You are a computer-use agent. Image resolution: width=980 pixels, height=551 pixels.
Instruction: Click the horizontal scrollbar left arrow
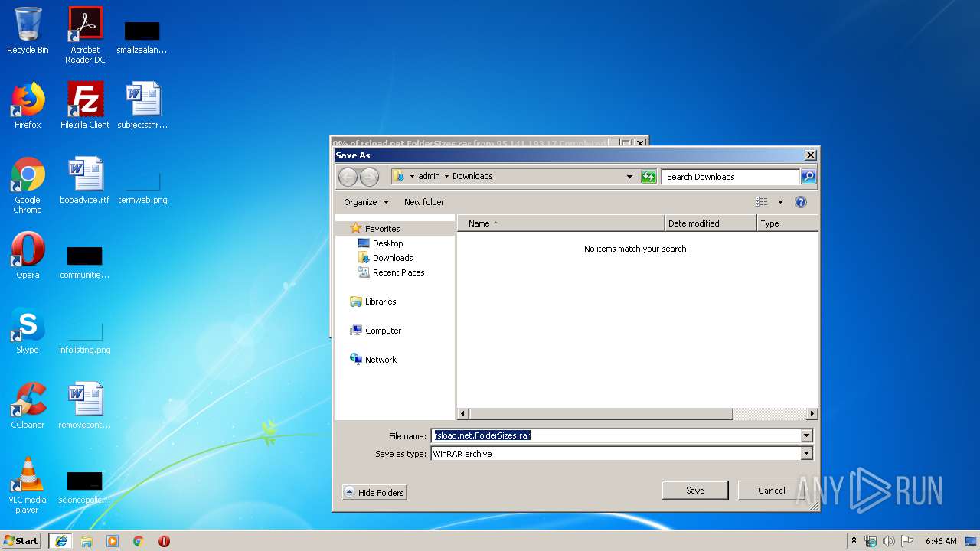463,414
